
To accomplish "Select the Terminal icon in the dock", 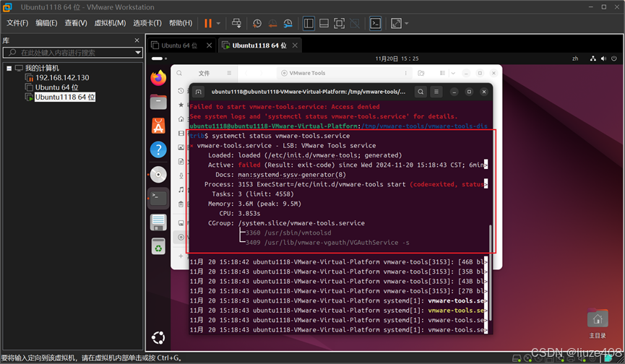I will coord(158,198).
